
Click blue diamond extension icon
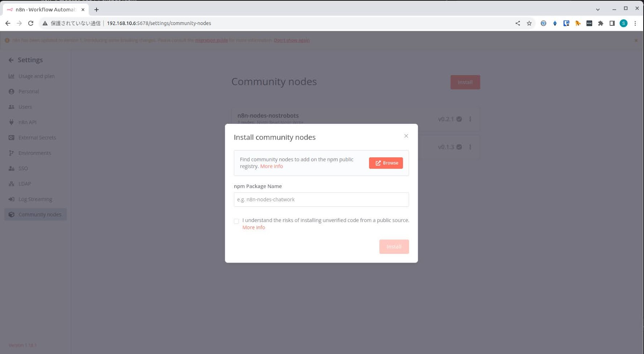coord(555,23)
